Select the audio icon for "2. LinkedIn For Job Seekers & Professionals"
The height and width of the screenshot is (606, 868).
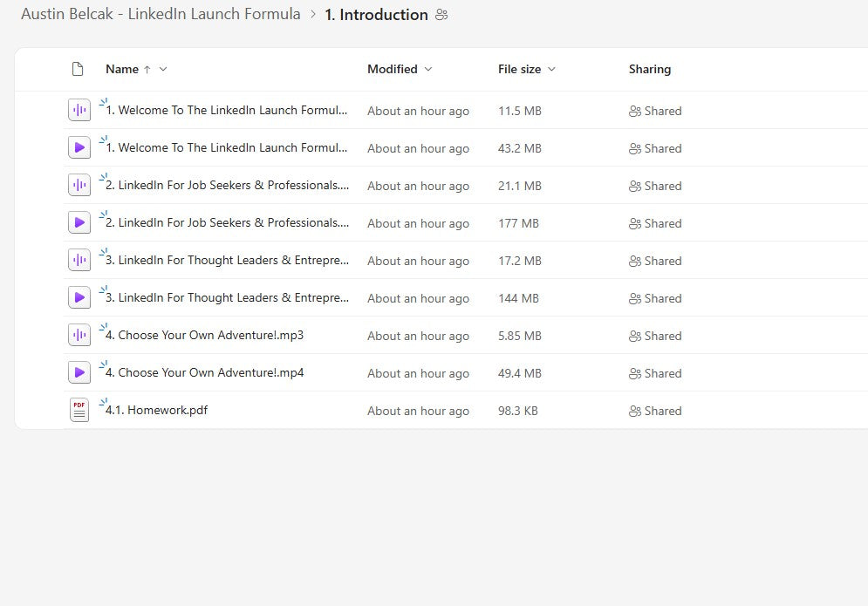point(79,185)
